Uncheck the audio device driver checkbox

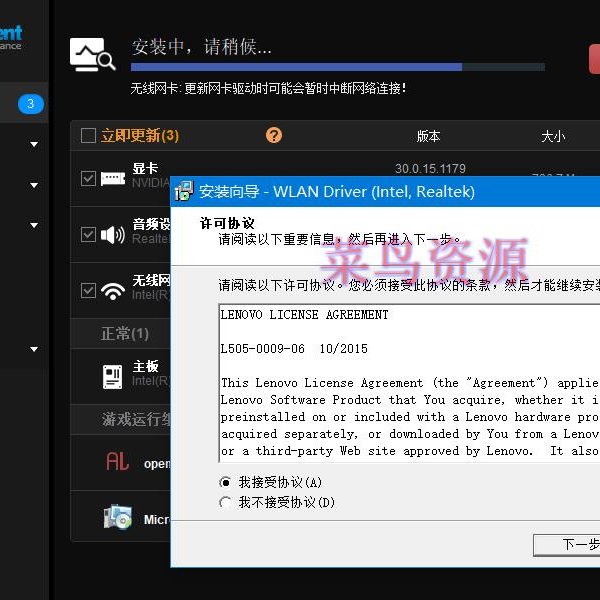coord(88,235)
